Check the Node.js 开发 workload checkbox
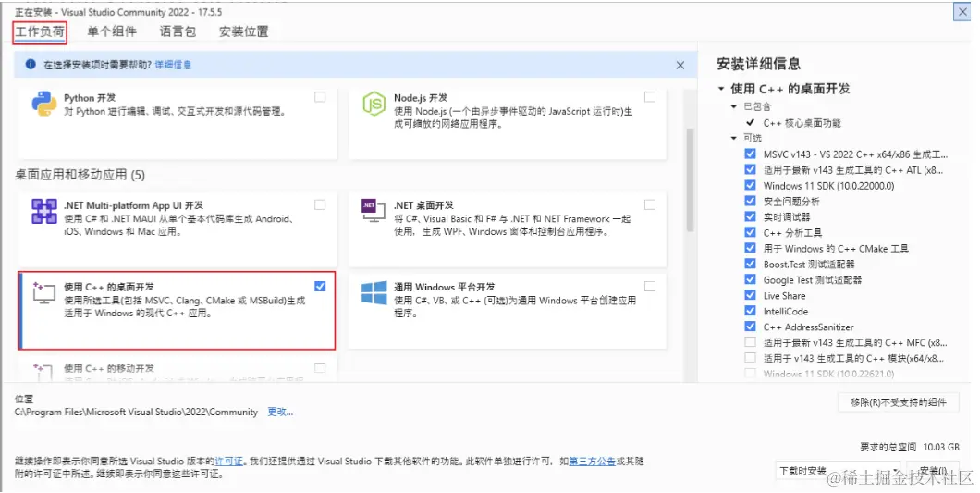 (650, 97)
